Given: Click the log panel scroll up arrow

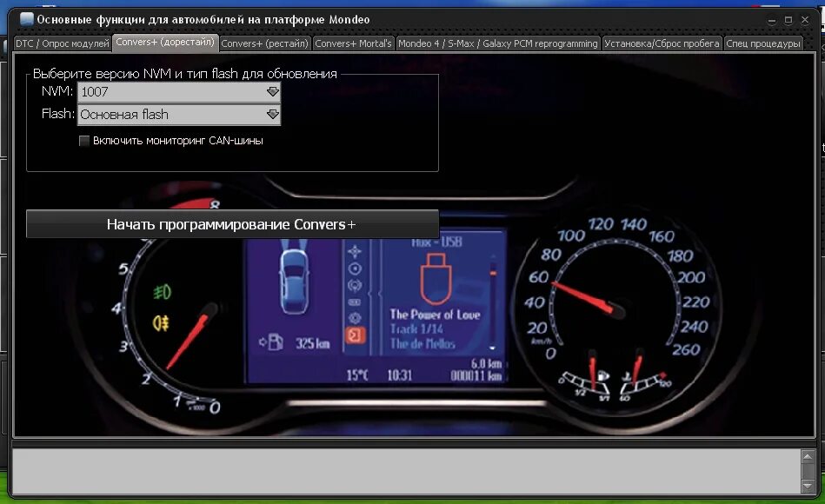Looking at the screenshot, I should click(x=808, y=456).
